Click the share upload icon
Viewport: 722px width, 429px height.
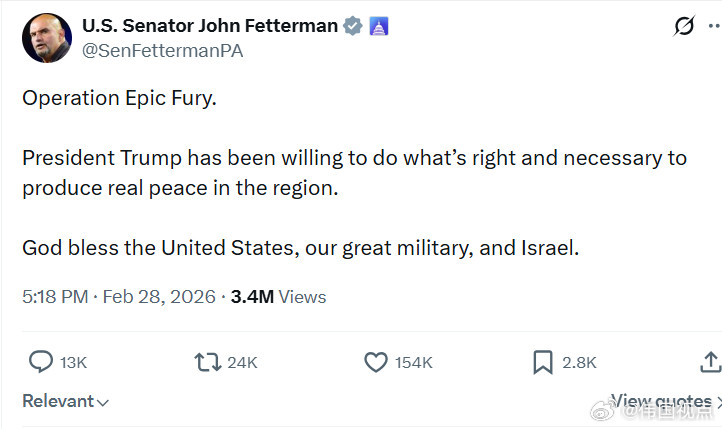coord(709,361)
